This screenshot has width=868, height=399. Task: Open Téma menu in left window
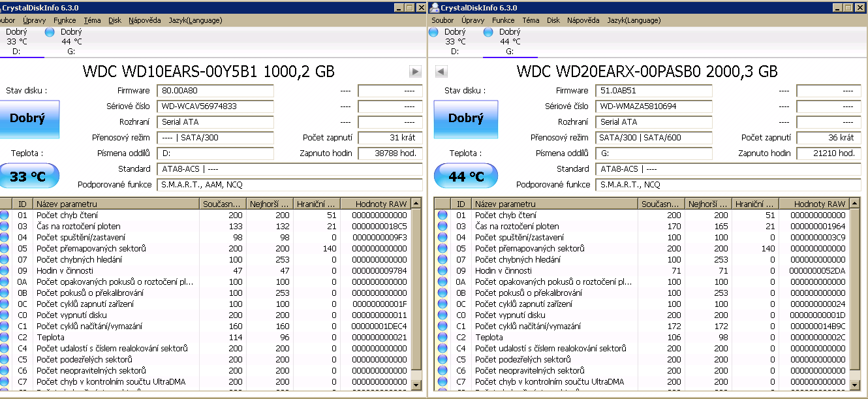(92, 20)
